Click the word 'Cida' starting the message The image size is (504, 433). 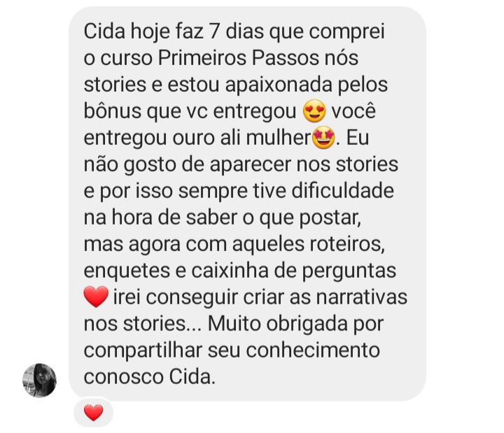pyautogui.click(x=104, y=31)
